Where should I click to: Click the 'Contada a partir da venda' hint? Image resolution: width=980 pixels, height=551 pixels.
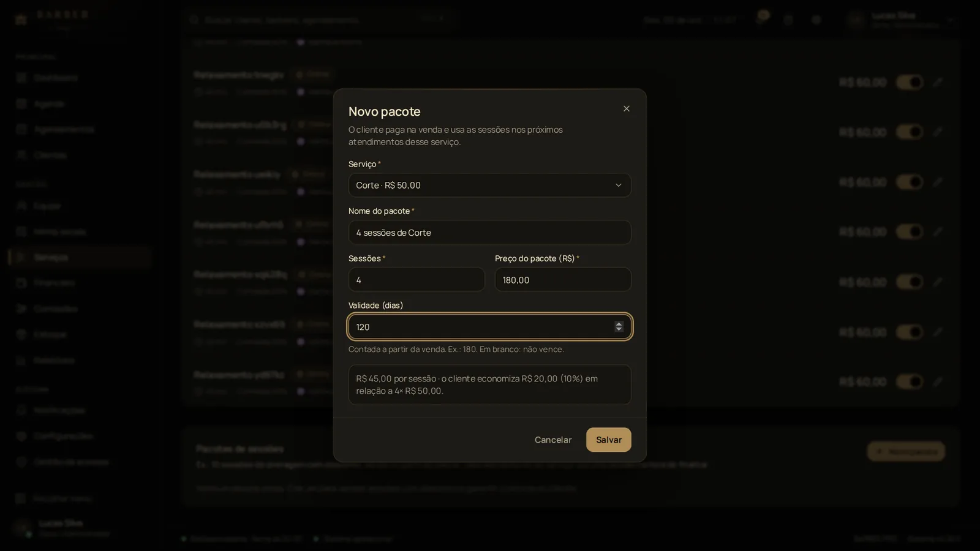pyautogui.click(x=456, y=349)
